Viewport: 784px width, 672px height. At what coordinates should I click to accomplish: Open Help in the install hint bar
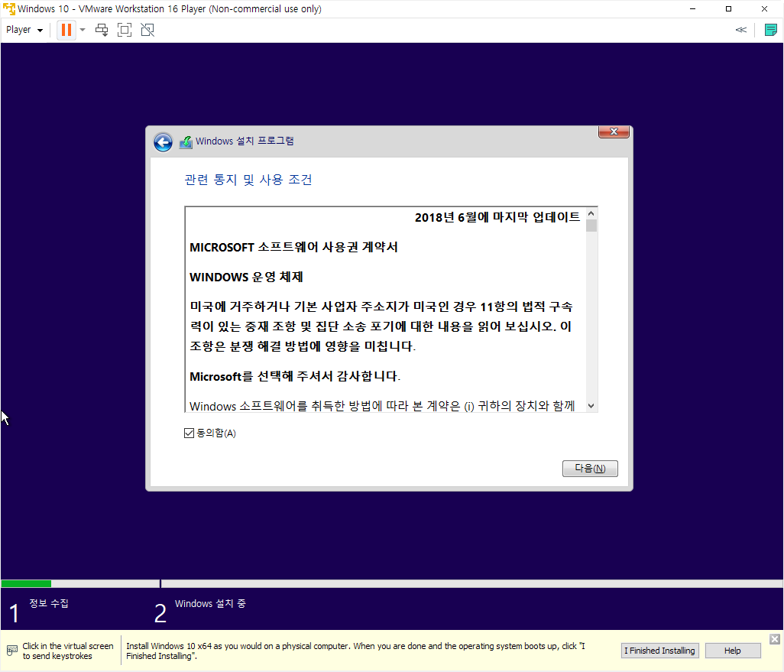click(733, 651)
